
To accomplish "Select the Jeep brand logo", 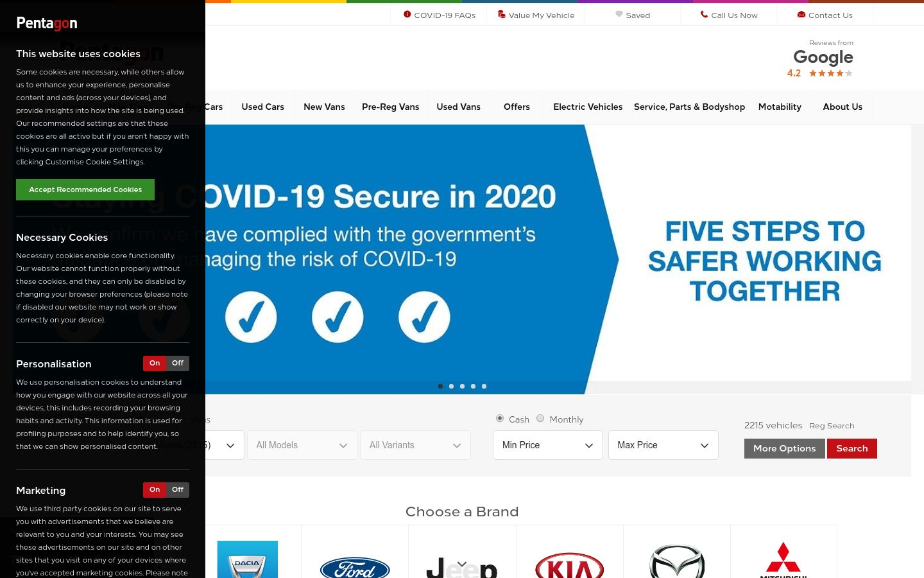I will [462, 568].
